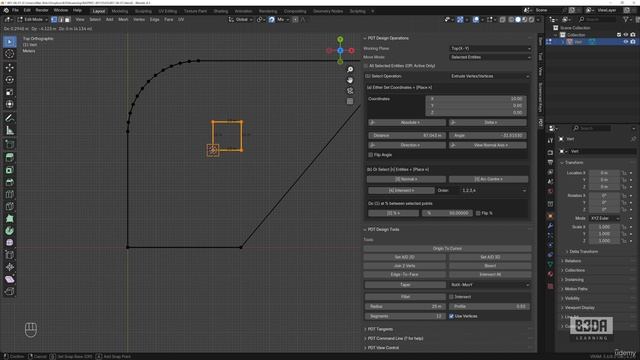Toggle the camera view icon
Image resolution: width=640 pixels, height=360 pixels.
350,91
